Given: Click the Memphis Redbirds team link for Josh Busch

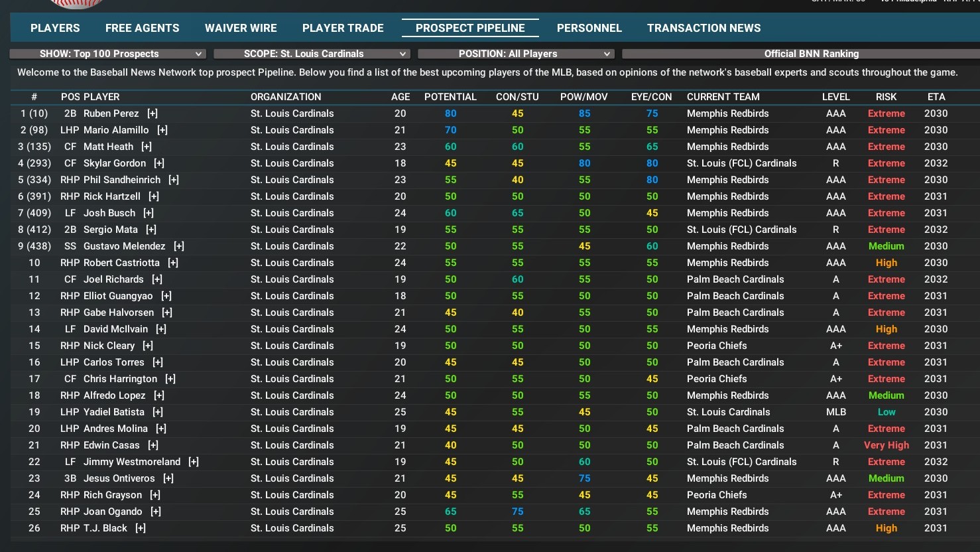Looking at the screenshot, I should (x=727, y=213).
